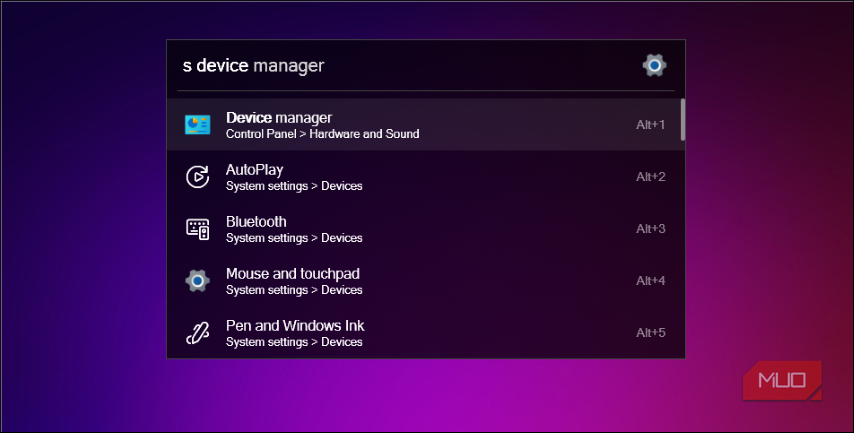Click the Alt+1 shortcut label
854x433 pixels.
pyautogui.click(x=650, y=125)
